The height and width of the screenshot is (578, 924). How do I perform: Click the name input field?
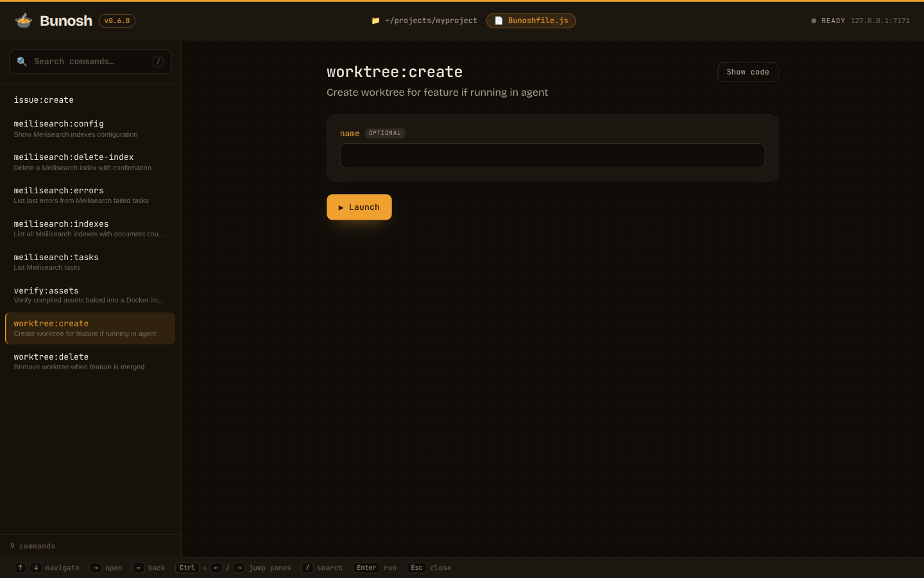click(x=552, y=155)
